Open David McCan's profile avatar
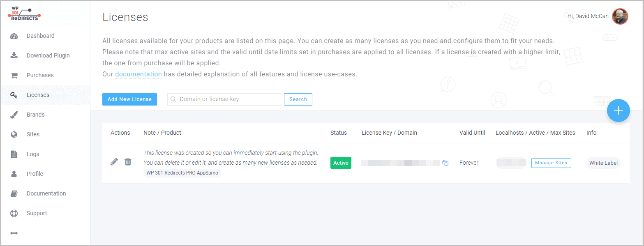The width and height of the screenshot is (644, 246). pos(620,16)
